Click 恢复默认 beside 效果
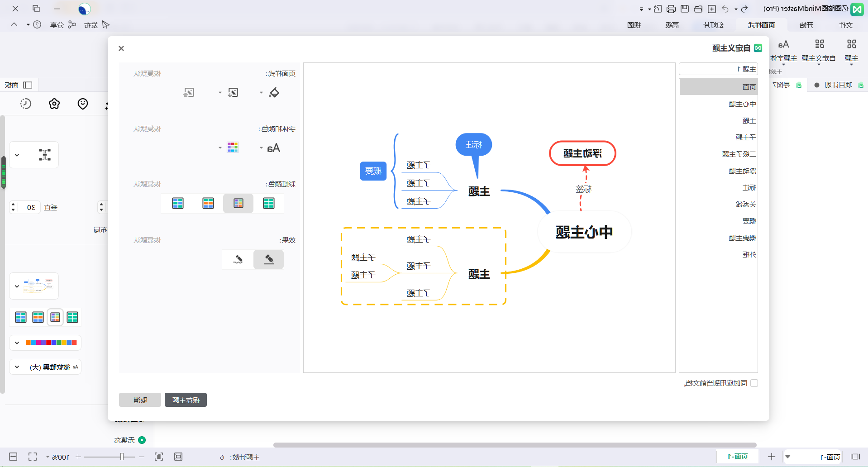This screenshot has height=467, width=868. pos(147,240)
